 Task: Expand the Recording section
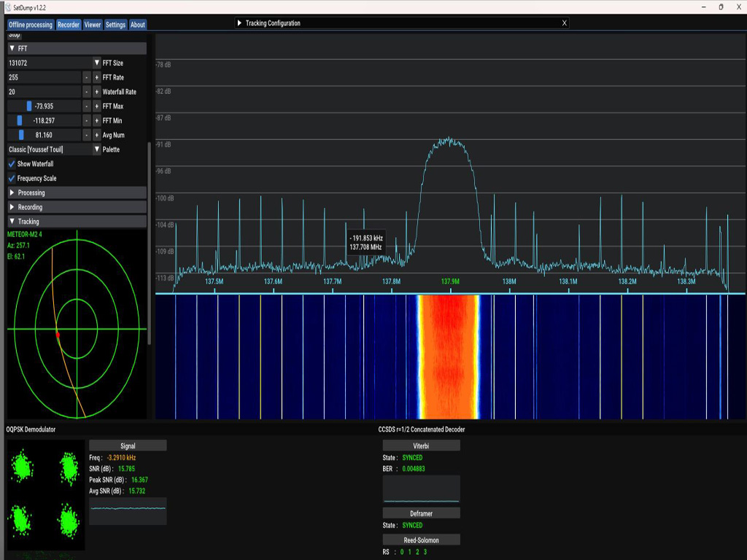pos(77,207)
